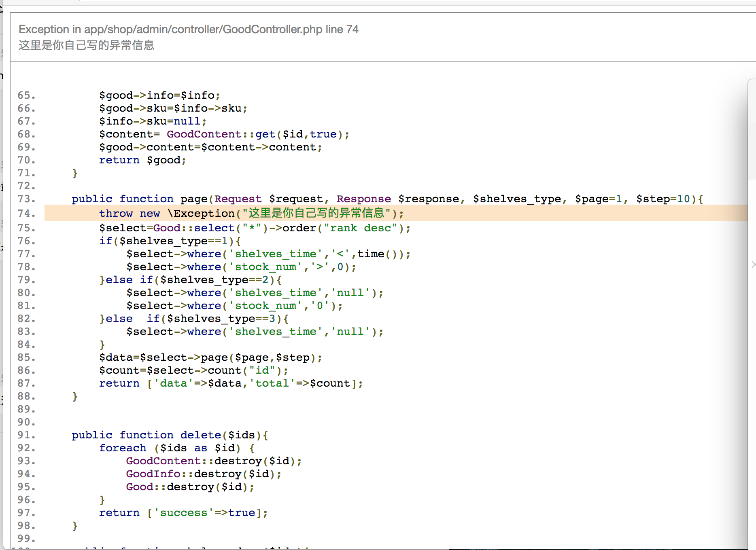Click the return $good statement

tap(142, 160)
